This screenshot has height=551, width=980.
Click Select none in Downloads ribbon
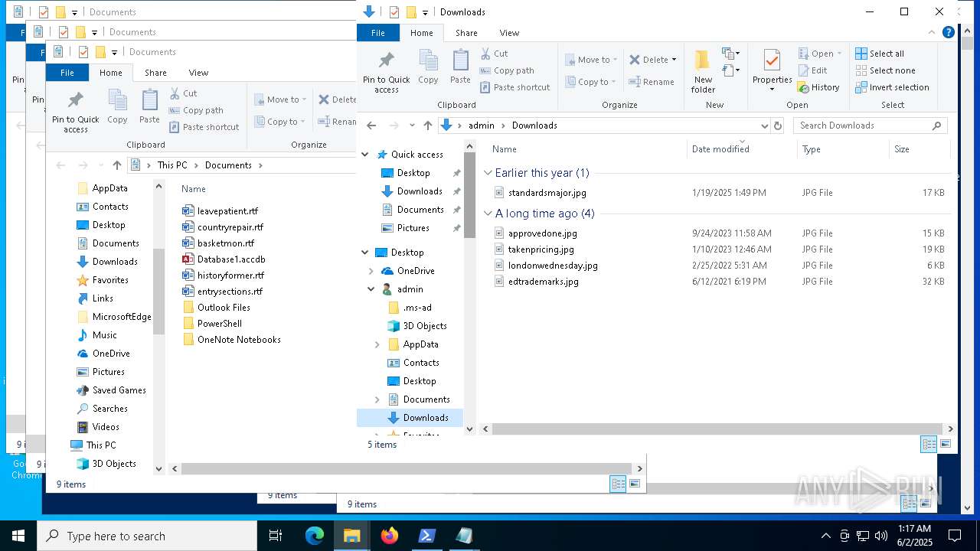coord(885,70)
